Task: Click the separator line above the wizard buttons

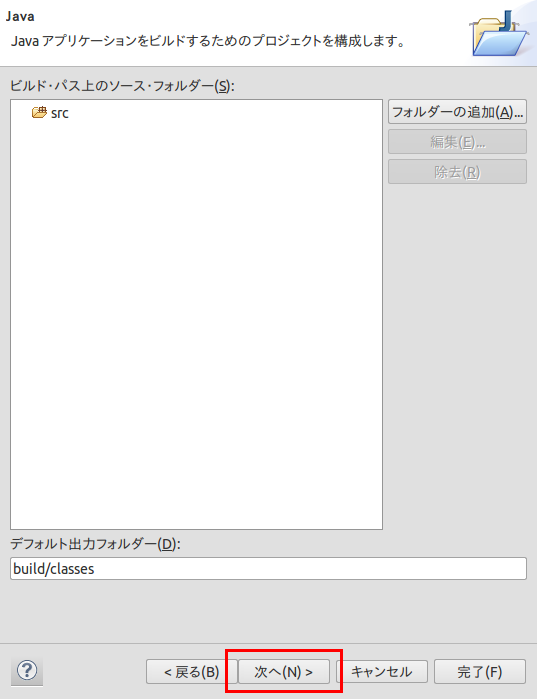Action: [x=268, y=643]
